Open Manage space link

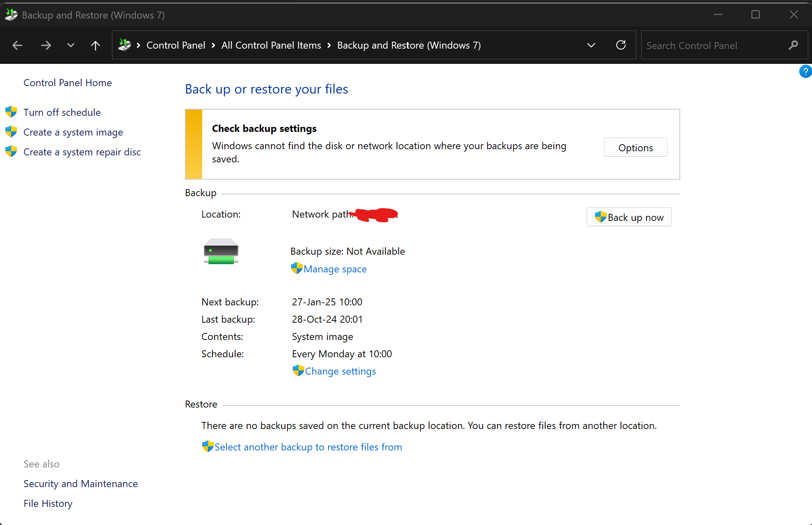[335, 269]
